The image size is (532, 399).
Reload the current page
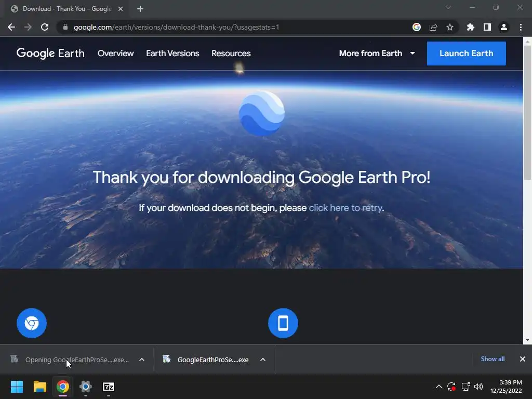[45, 27]
